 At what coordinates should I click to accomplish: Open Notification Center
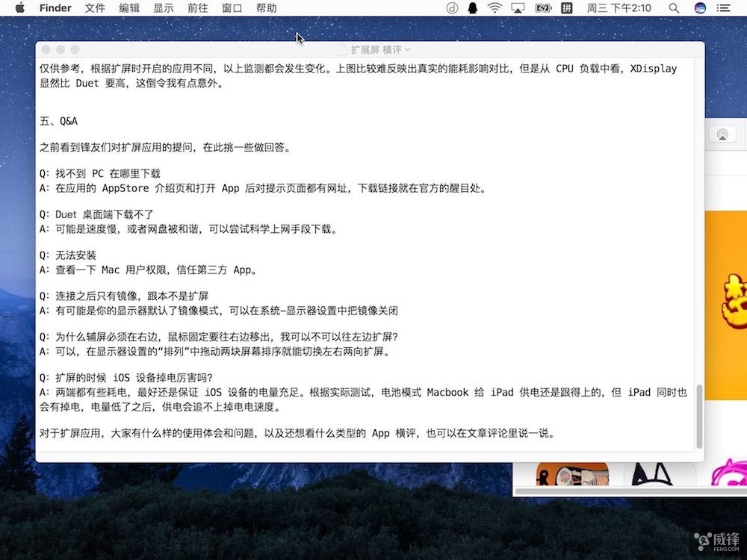pos(724,8)
